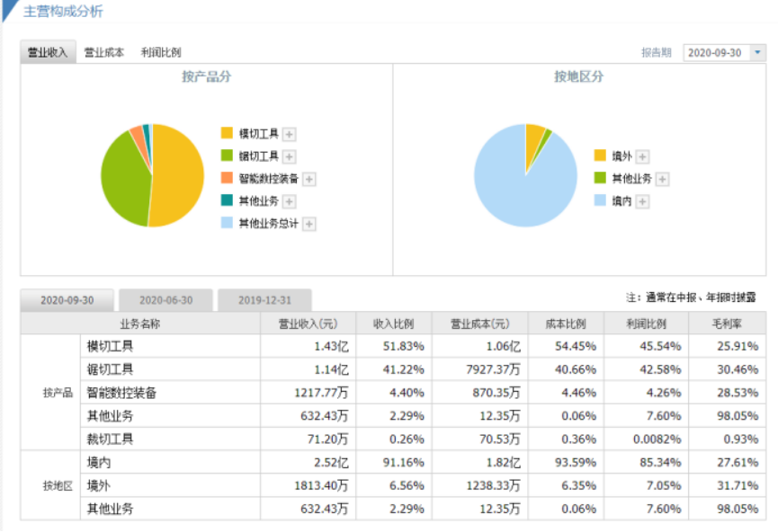Click the teal 其他业务 legend swatch
Viewport: 778px width, 532px height.
[227, 200]
